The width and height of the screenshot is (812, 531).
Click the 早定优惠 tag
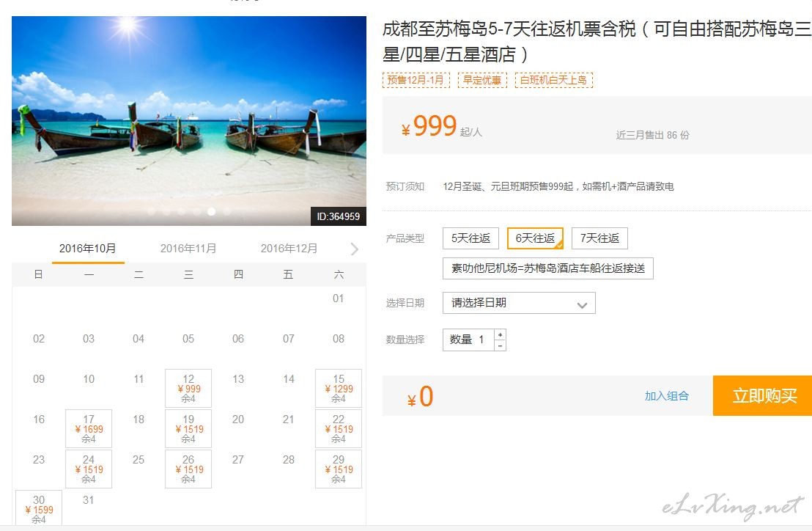point(482,80)
